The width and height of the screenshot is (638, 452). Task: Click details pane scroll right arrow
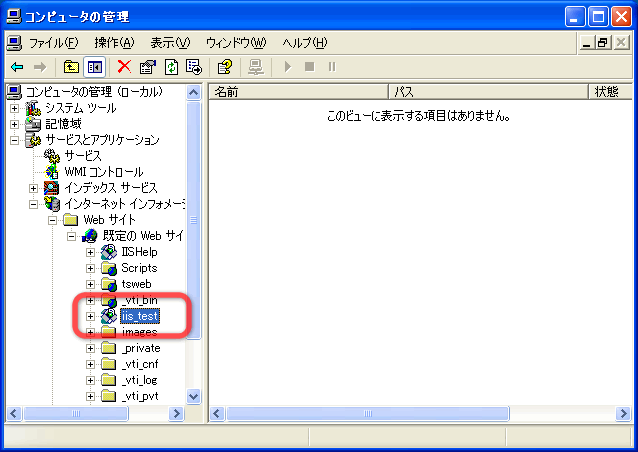coord(623,414)
